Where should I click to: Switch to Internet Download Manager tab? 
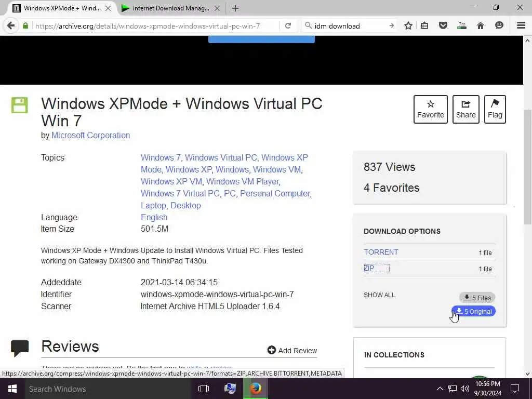pyautogui.click(x=171, y=8)
